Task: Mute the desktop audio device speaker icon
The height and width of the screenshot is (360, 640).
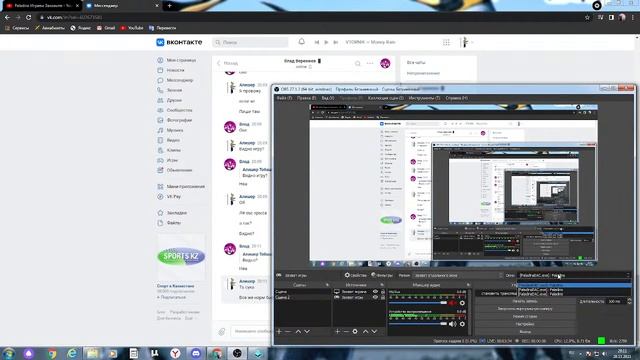Action: [453, 324]
